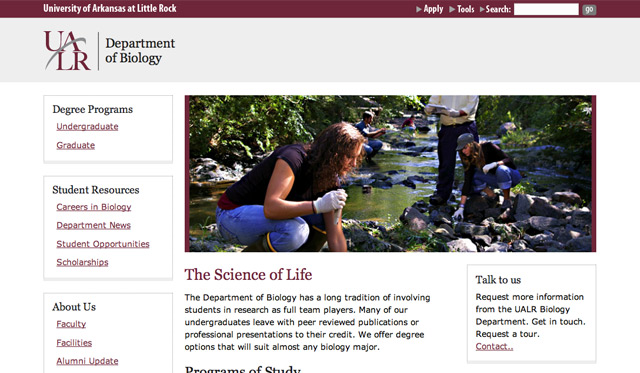This screenshot has width=640, height=373.
Task: Open the Tools menu item
Action: click(465, 9)
